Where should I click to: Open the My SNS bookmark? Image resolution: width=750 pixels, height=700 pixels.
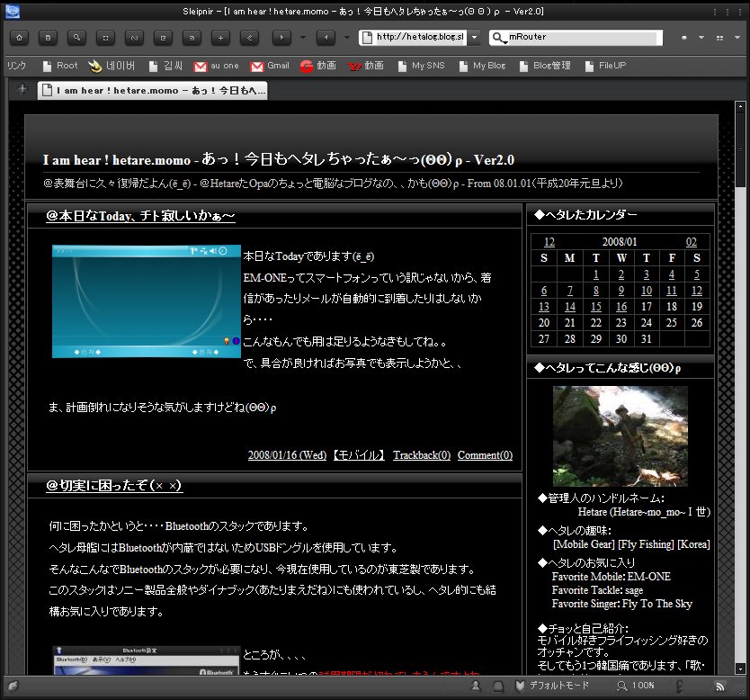click(422, 66)
